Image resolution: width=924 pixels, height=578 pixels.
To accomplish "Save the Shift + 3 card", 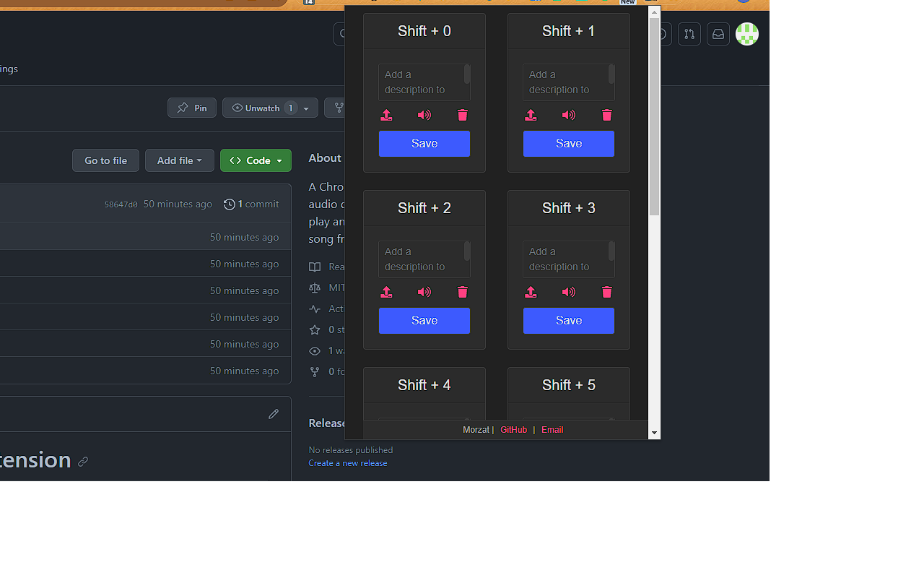I will 569,321.
